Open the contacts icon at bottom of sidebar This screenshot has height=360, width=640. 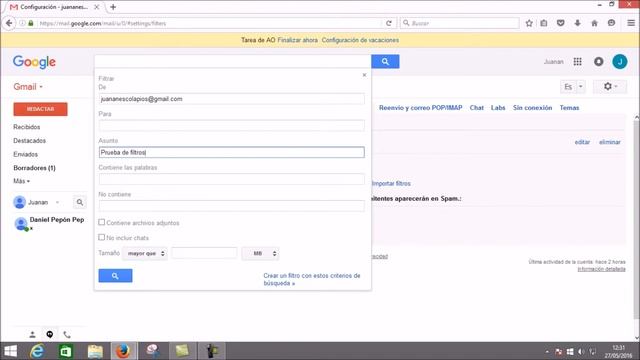pyautogui.click(x=32, y=335)
